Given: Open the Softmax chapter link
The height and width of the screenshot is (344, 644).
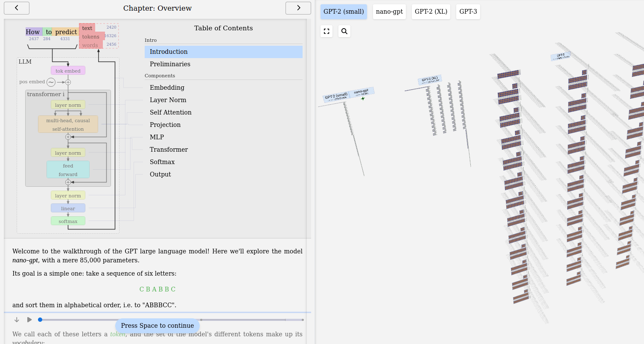Looking at the screenshot, I should click(224, 162).
